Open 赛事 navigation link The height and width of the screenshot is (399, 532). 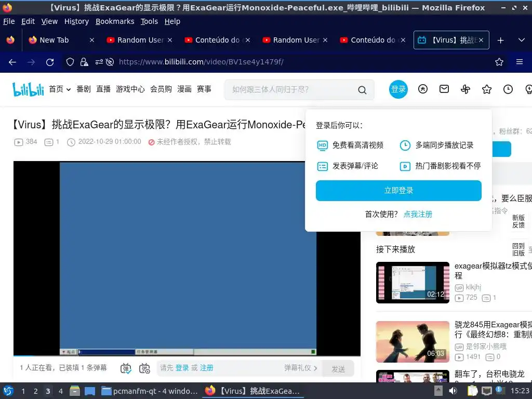point(204,89)
